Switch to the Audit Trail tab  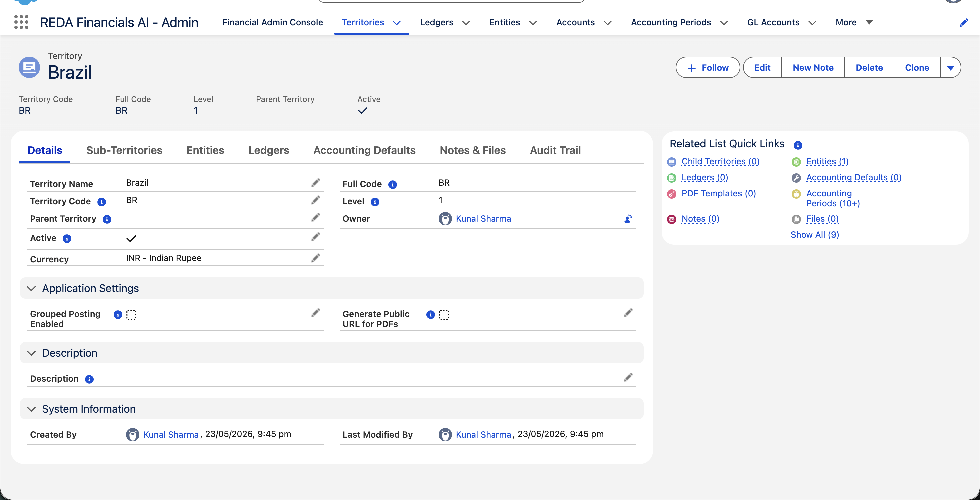555,150
